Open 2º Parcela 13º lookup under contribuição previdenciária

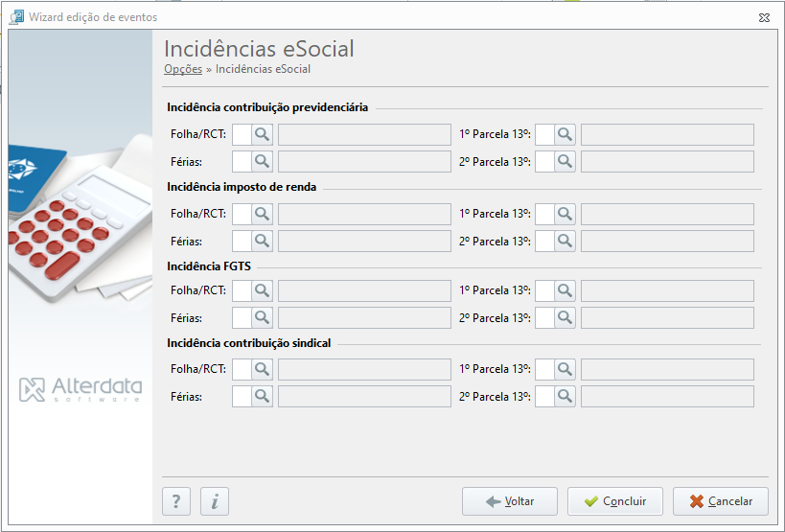tap(565, 162)
